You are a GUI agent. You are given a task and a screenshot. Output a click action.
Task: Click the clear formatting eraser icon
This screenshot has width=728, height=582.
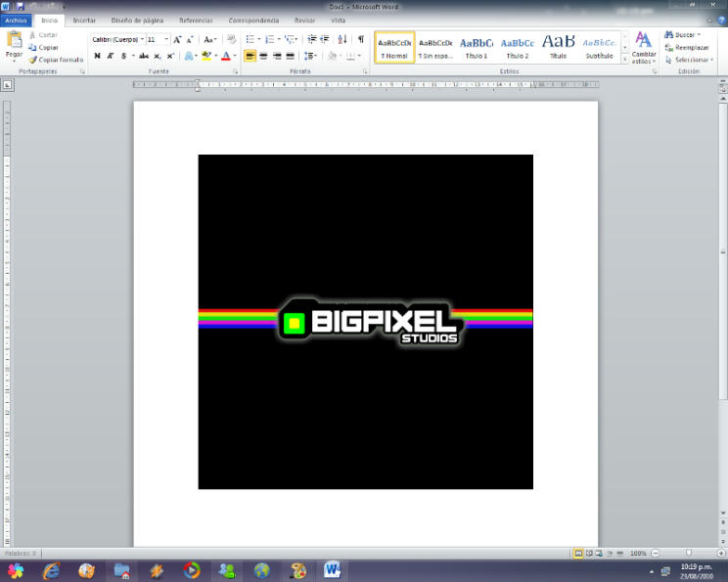[231, 39]
